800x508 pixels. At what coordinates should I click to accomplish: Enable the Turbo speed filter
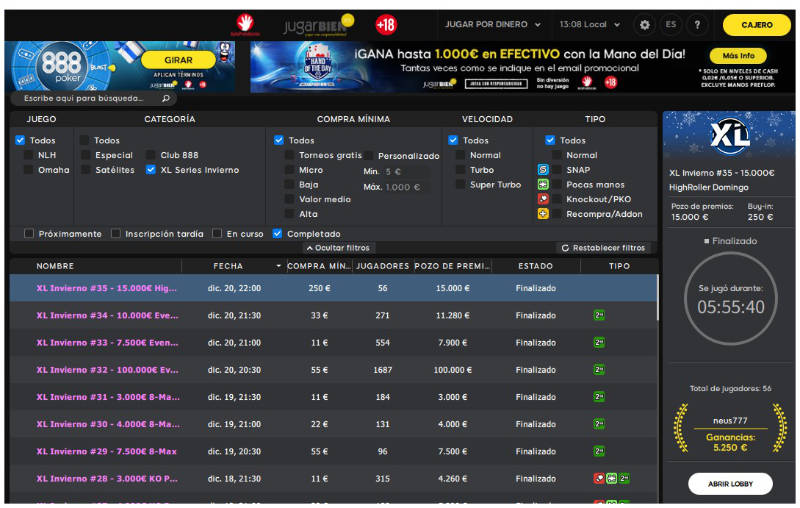(460, 170)
